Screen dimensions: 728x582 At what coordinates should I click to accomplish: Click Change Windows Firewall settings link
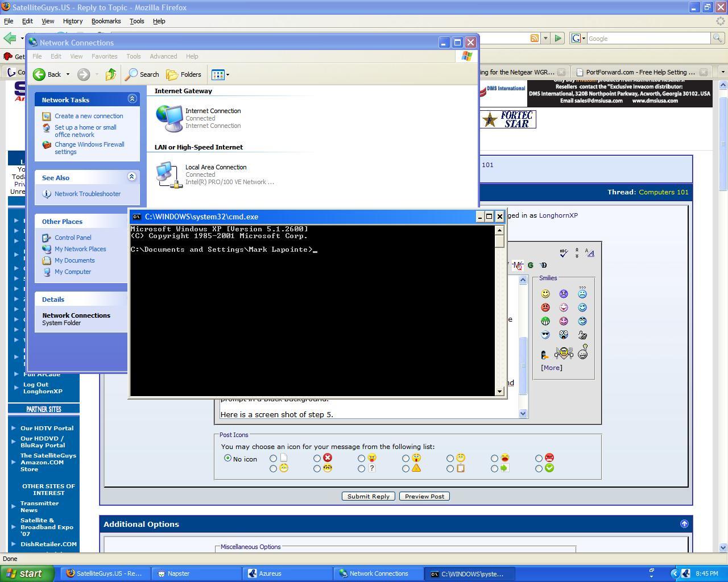click(x=89, y=148)
